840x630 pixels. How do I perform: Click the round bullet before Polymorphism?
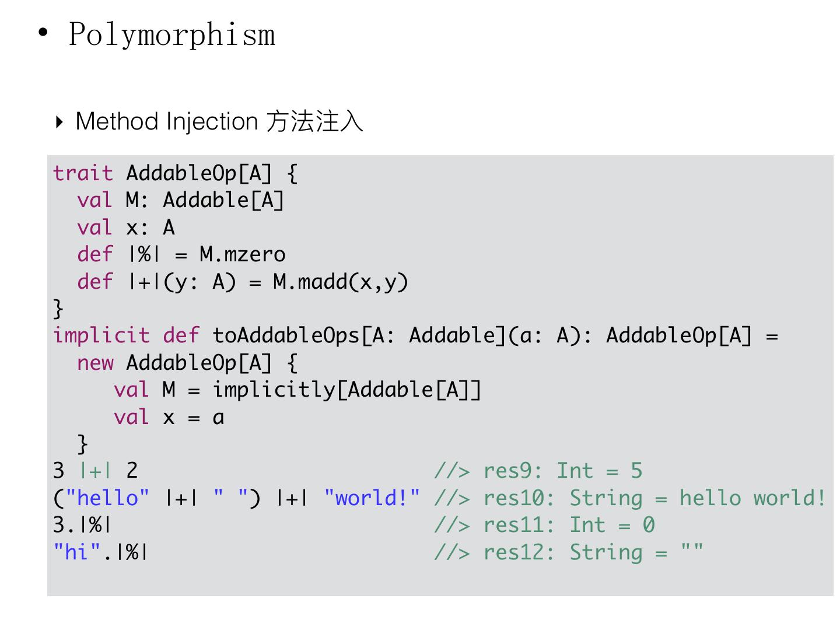point(43,32)
